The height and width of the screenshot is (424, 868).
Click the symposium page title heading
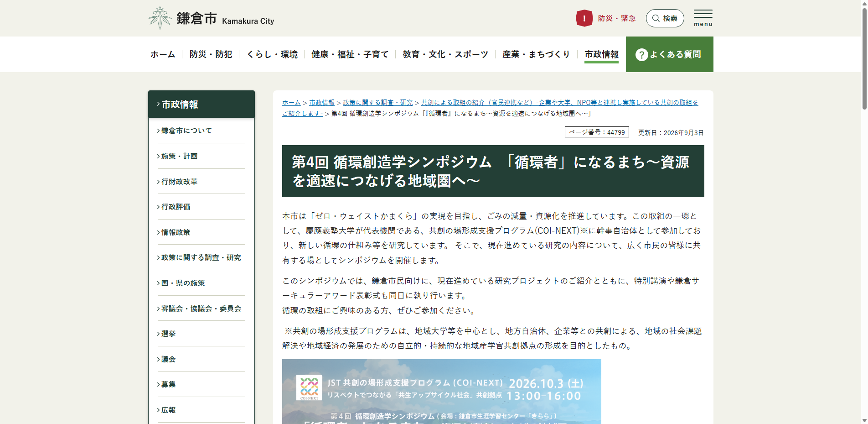point(493,171)
